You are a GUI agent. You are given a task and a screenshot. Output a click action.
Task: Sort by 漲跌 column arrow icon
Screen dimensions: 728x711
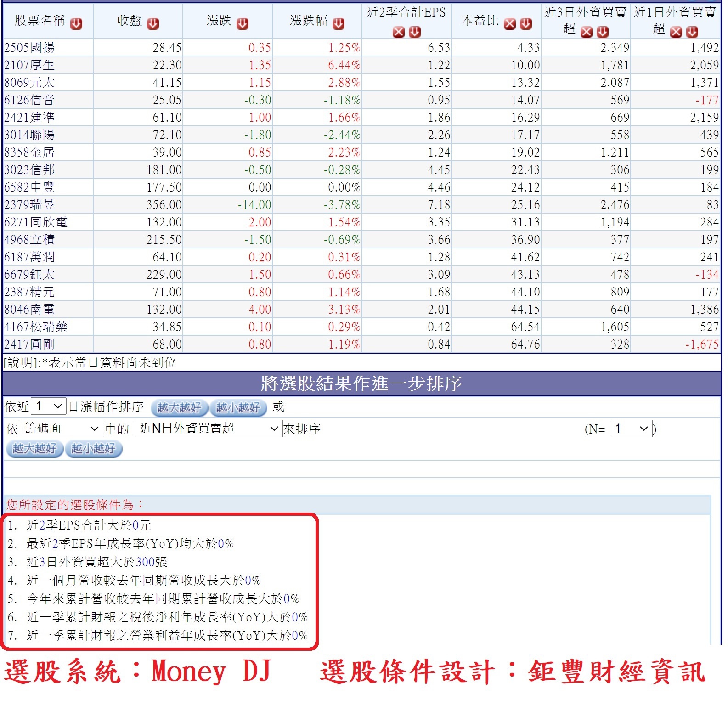(243, 24)
